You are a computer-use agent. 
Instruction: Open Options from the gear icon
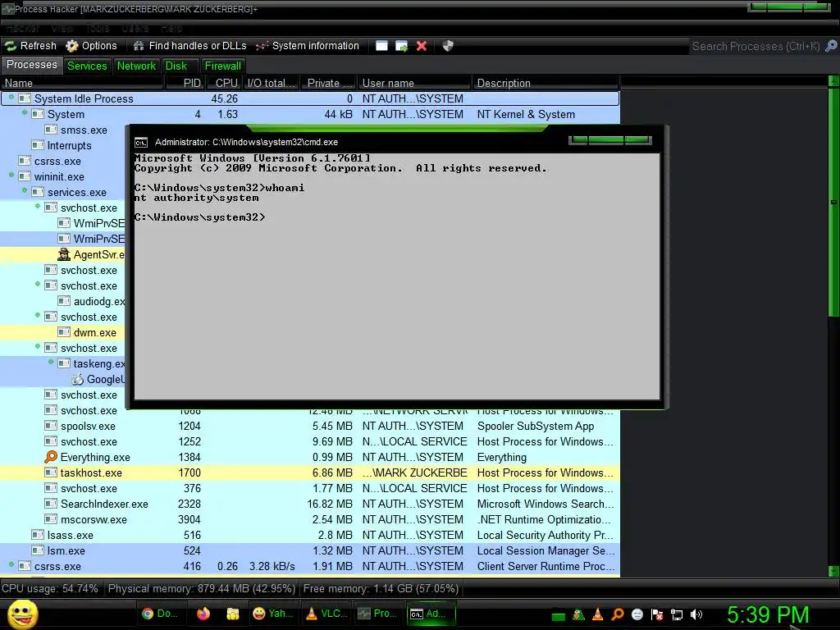point(91,46)
